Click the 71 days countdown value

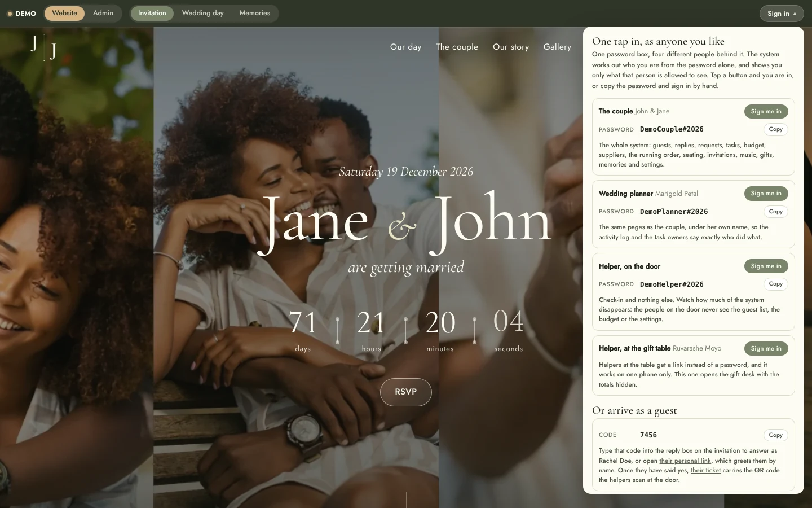pos(303,322)
